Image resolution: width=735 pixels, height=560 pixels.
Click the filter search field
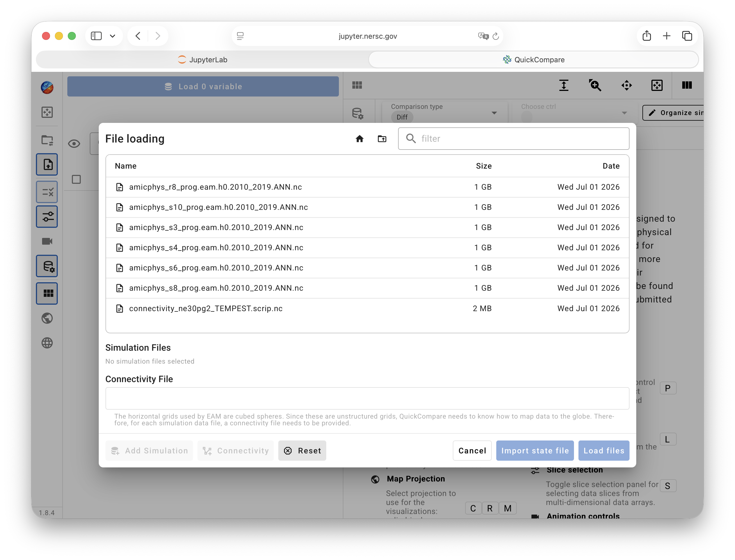pos(513,139)
